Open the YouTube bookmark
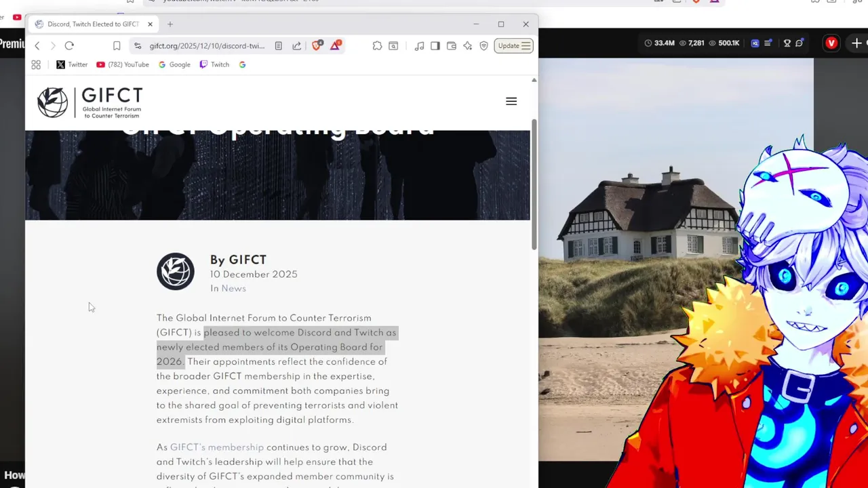Image resolution: width=868 pixels, height=488 pixels. click(x=123, y=64)
